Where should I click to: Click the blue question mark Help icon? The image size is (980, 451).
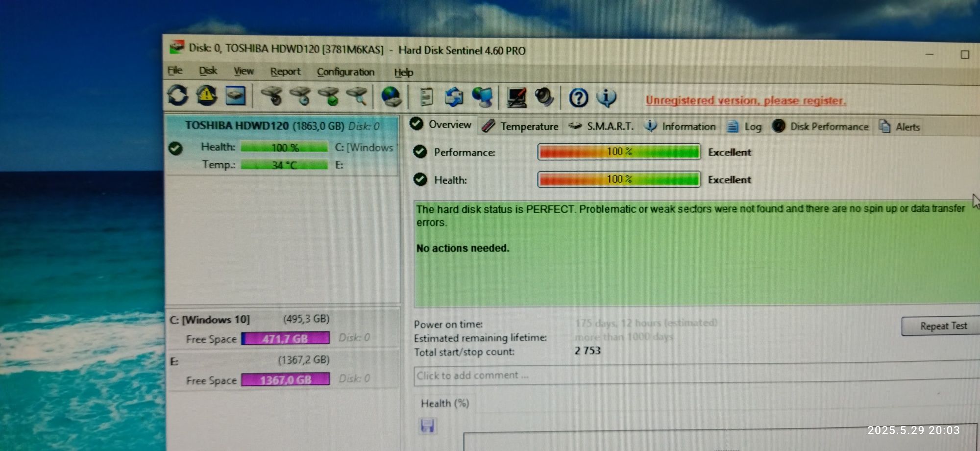pyautogui.click(x=579, y=98)
